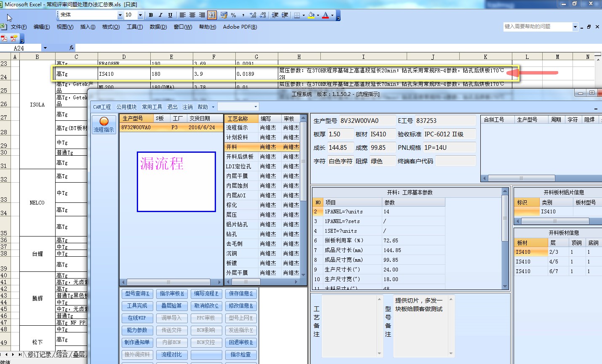
Task: Open borders dropdown arrow
Action: (304, 15)
